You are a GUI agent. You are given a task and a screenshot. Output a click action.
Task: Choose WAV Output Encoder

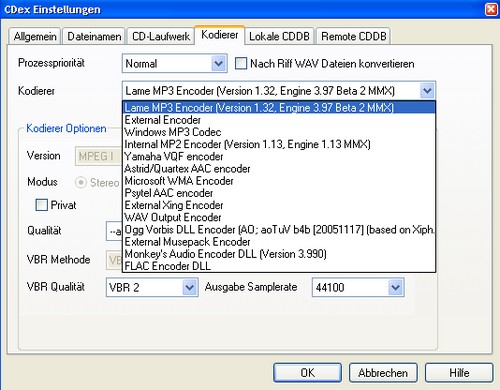[279, 217]
